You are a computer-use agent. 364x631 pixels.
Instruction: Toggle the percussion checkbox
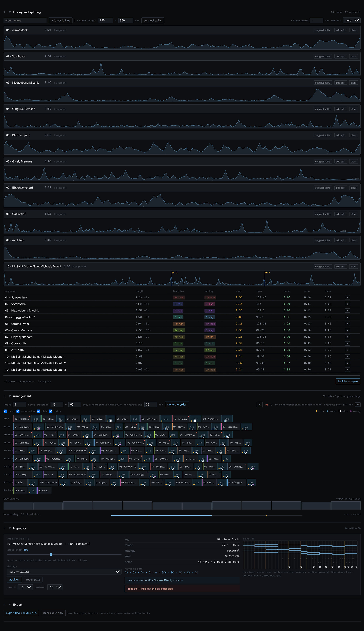point(18,411)
